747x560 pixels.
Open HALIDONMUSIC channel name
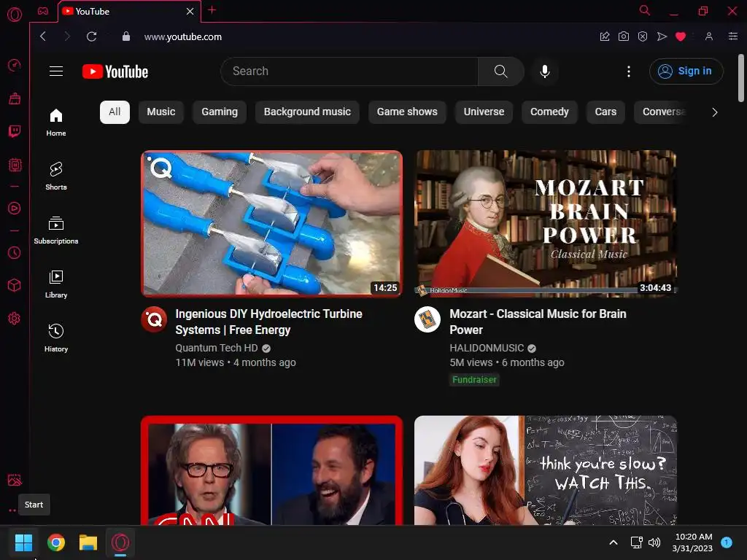pyautogui.click(x=487, y=348)
